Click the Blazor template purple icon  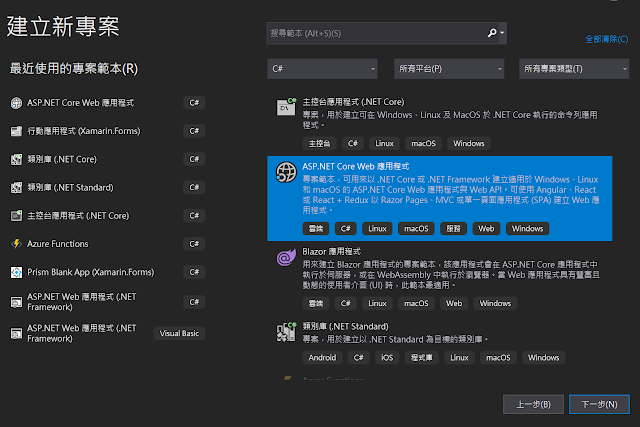point(286,257)
